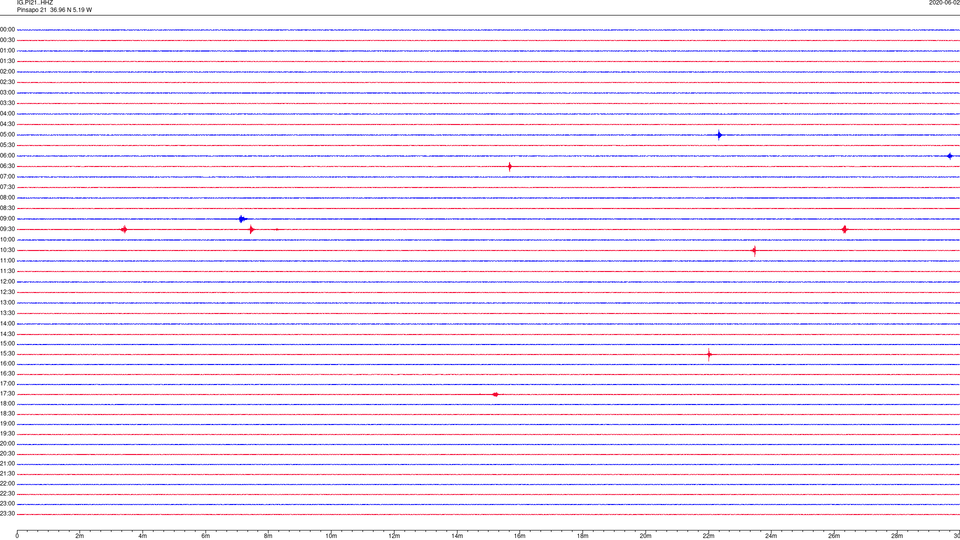
Task: Select the 04:30 time label
Action: click(7, 124)
